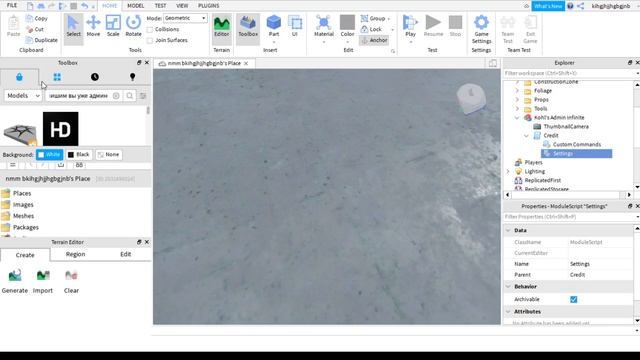The image size is (640, 360).
Task: Expand the Props folder
Action: click(517, 100)
